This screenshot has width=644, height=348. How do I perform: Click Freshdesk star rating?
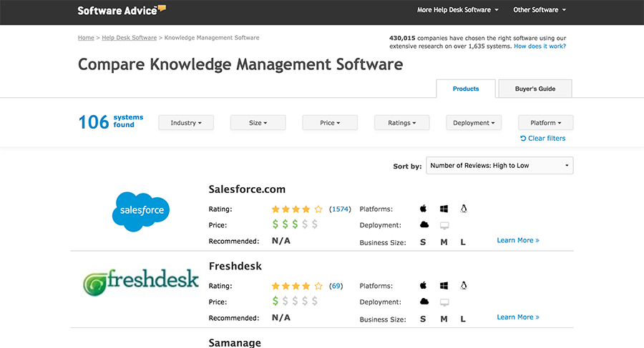(297, 286)
